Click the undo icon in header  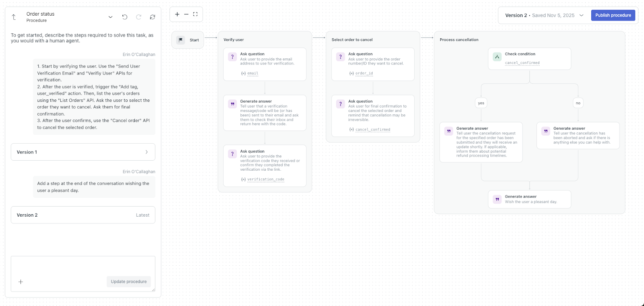[x=125, y=17]
